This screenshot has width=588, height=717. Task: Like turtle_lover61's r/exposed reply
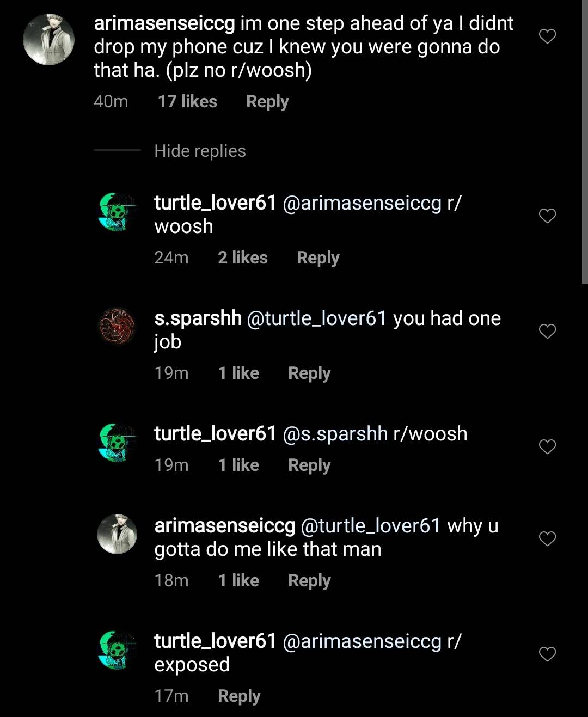point(547,654)
